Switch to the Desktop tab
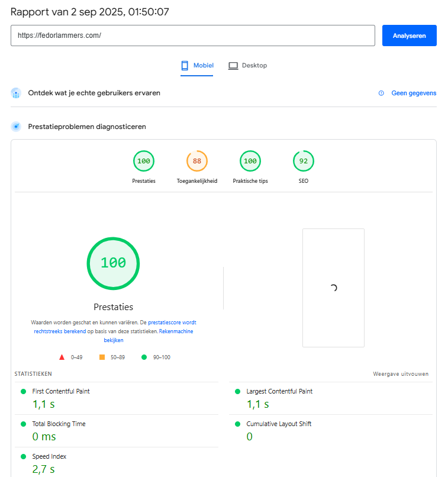This screenshot has width=448, height=477. point(248,66)
